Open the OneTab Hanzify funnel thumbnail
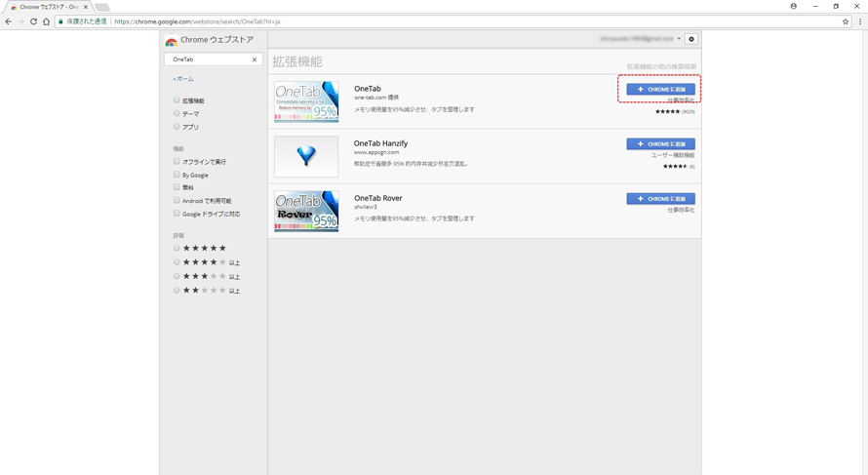The height and width of the screenshot is (475, 868). point(306,157)
